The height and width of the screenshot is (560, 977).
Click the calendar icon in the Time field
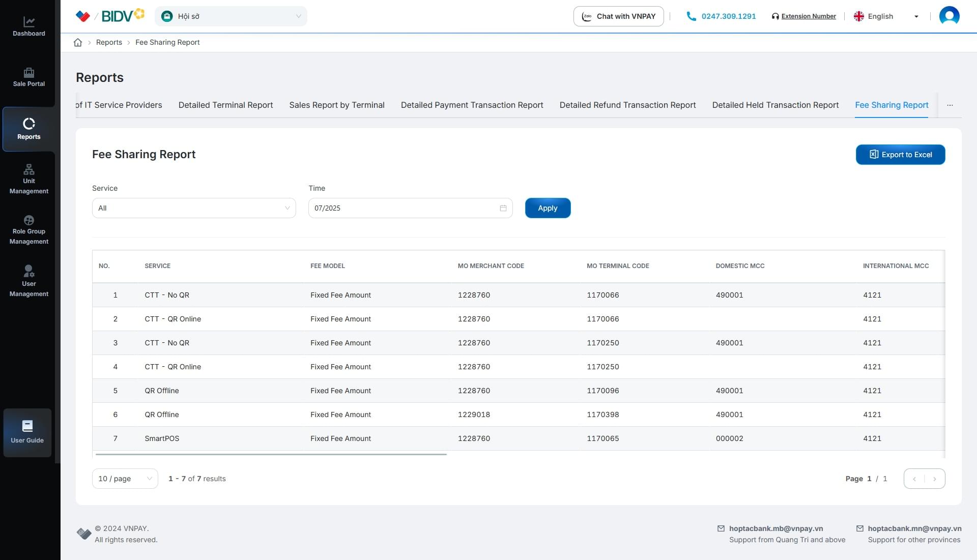click(503, 208)
